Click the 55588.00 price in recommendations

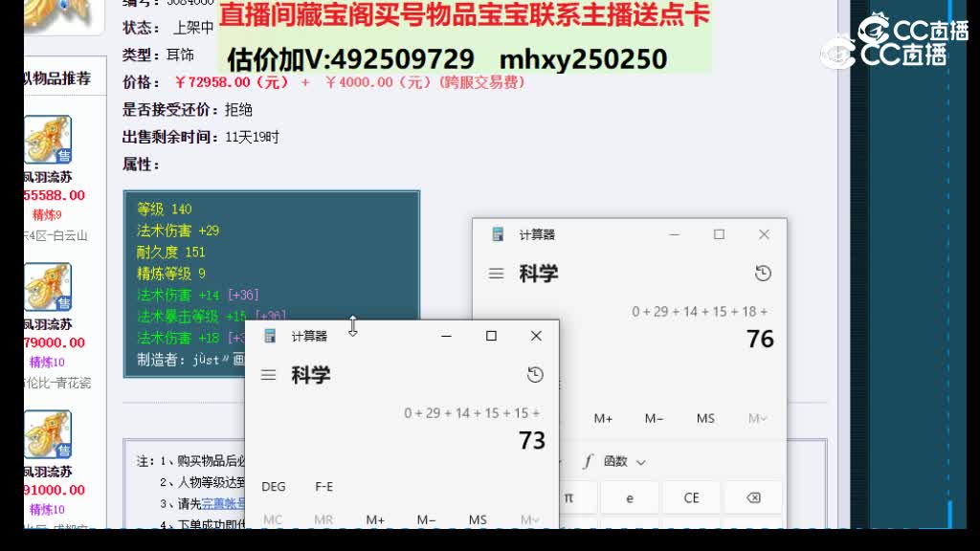pyautogui.click(x=55, y=195)
